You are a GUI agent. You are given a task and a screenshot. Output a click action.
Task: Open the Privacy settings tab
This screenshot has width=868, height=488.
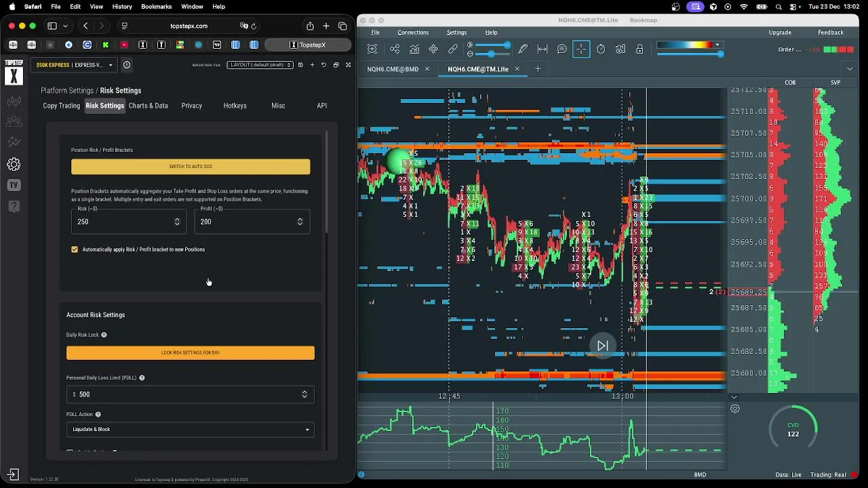click(192, 106)
